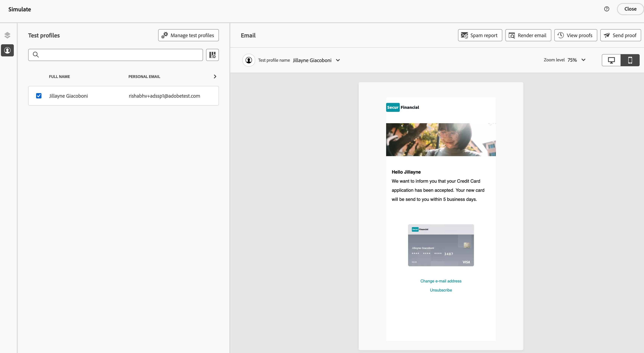Screen dimensions: 644x353
Task: Click the test profiles search field
Action: pos(115,55)
